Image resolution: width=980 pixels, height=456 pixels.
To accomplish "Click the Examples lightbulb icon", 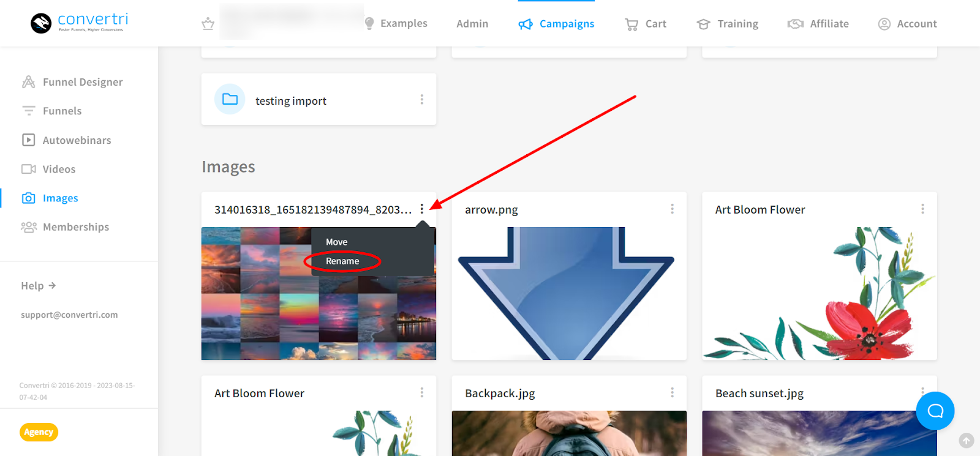I will [x=369, y=23].
